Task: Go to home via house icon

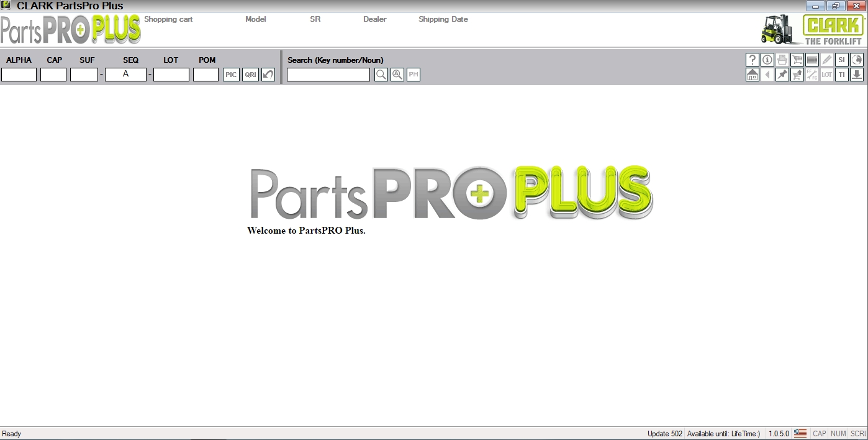Action: click(x=753, y=75)
